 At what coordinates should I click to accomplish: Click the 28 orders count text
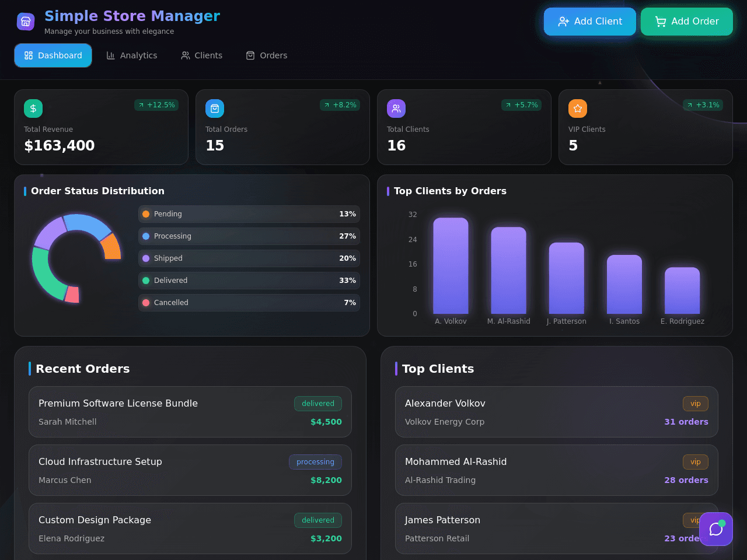point(686,480)
